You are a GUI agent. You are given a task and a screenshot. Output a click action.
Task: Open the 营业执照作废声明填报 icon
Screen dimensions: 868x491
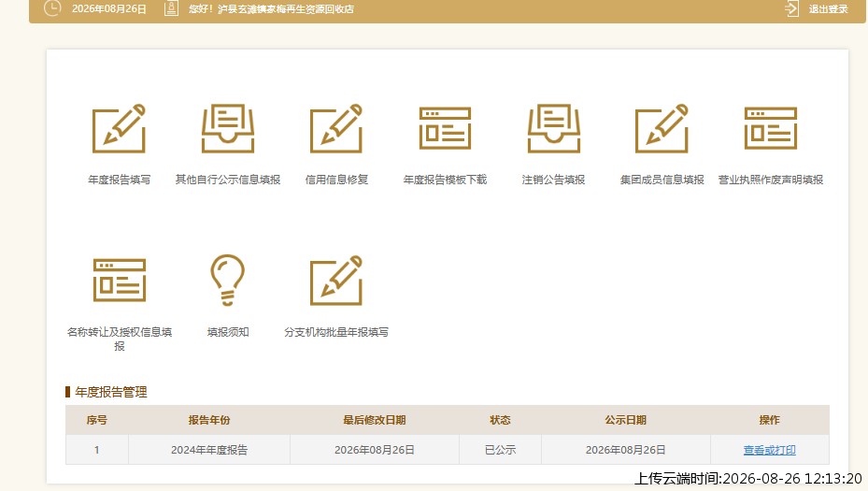tap(771, 128)
